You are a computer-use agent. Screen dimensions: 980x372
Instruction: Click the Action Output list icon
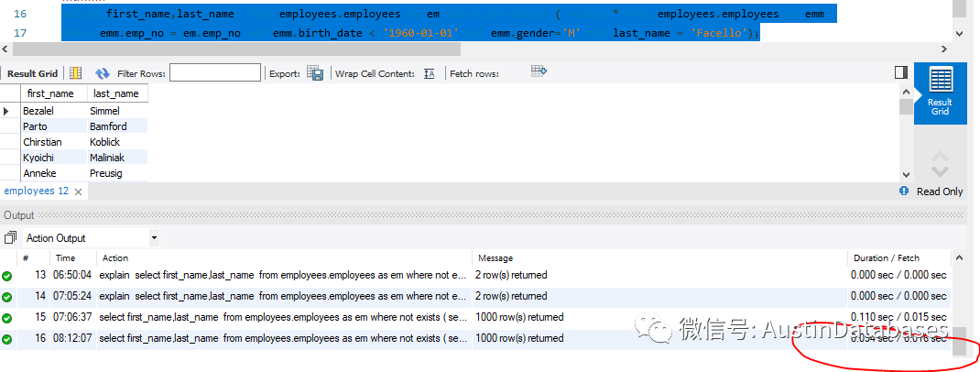[10, 237]
